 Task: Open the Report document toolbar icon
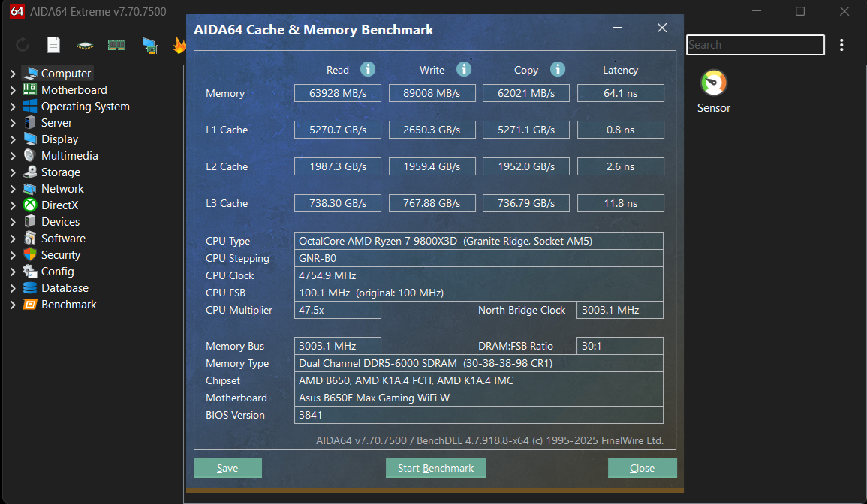(x=53, y=45)
